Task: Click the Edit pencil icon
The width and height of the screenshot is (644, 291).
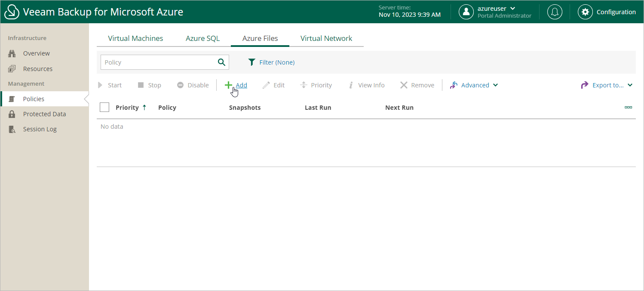Action: pos(266,85)
